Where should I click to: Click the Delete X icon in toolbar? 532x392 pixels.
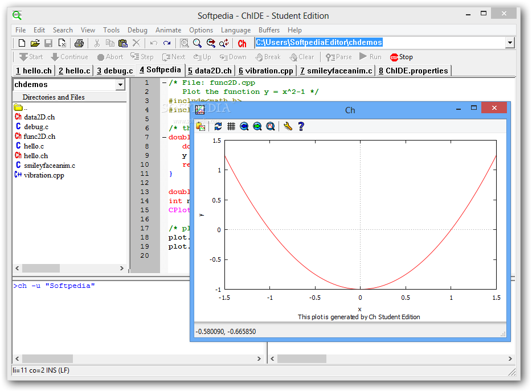point(136,43)
